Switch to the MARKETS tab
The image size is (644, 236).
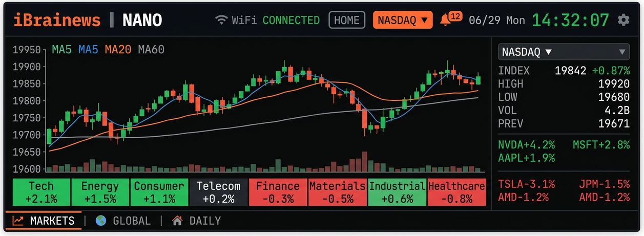tap(44, 221)
